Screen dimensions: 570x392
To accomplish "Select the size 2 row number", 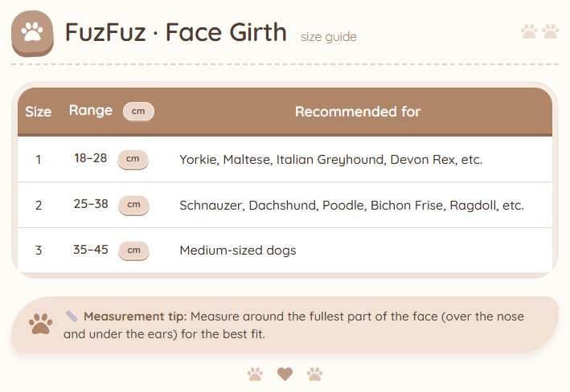I will click(x=39, y=205).
